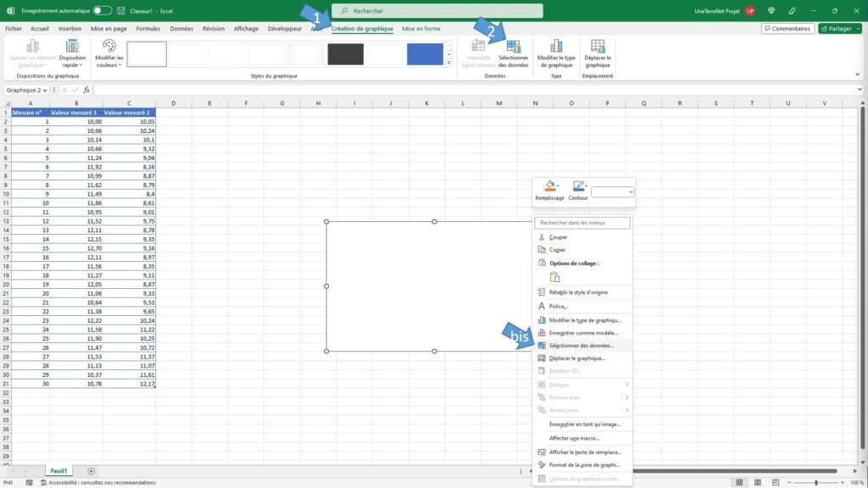The height and width of the screenshot is (488, 868).
Task: Click the Accessibilité status bar message
Action: coord(98,482)
